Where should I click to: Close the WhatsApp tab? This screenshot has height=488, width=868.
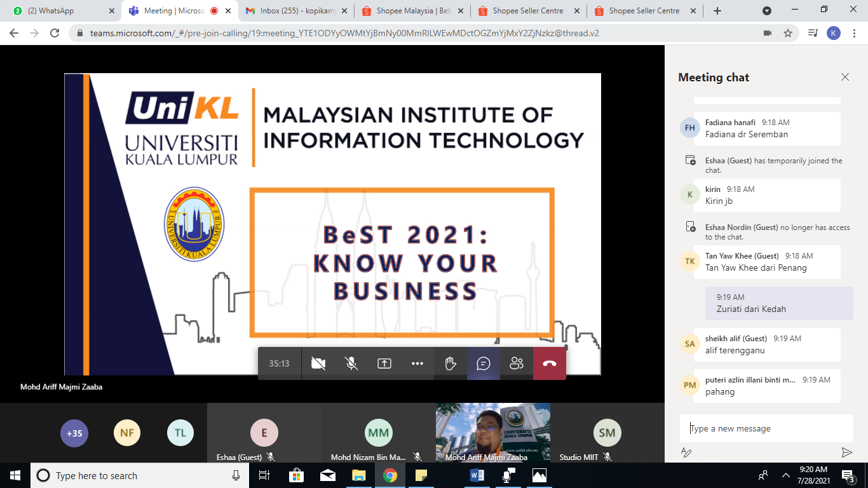point(112,11)
